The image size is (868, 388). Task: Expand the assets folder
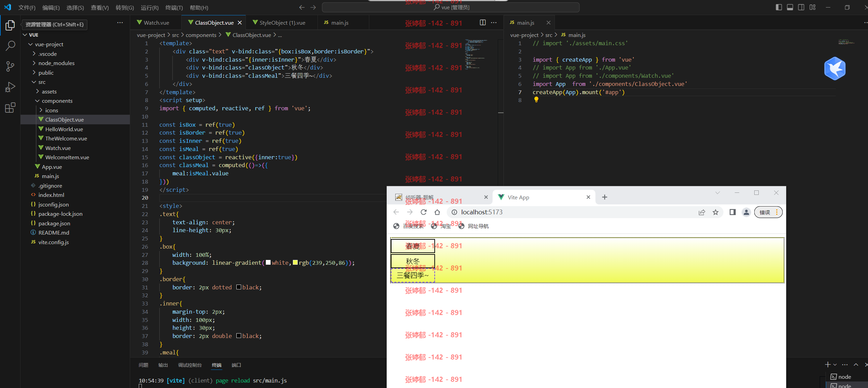coord(37,91)
